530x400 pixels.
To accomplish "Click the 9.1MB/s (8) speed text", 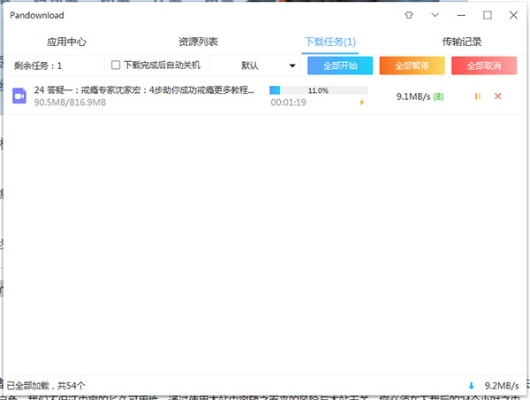I will click(x=420, y=97).
